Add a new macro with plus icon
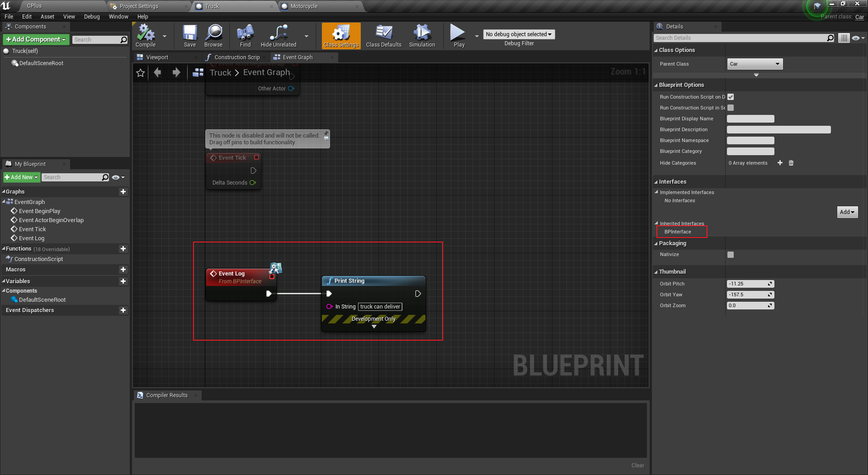 click(123, 270)
